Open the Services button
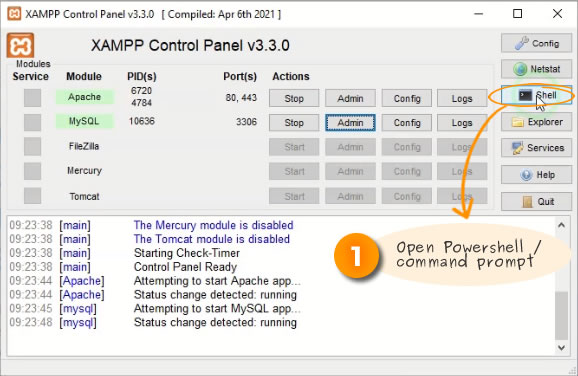 point(536,148)
